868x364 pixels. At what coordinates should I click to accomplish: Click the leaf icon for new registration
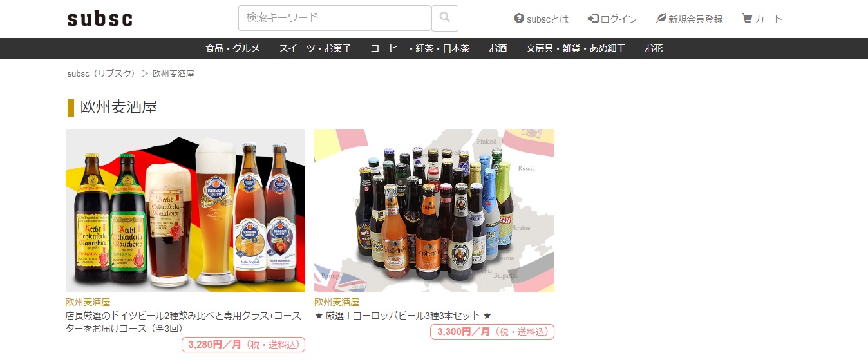click(661, 19)
